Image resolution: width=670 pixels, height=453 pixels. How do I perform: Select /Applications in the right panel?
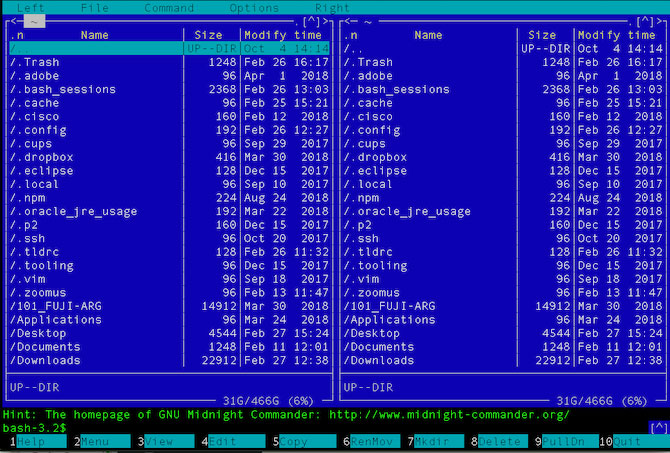pyautogui.click(x=503, y=320)
